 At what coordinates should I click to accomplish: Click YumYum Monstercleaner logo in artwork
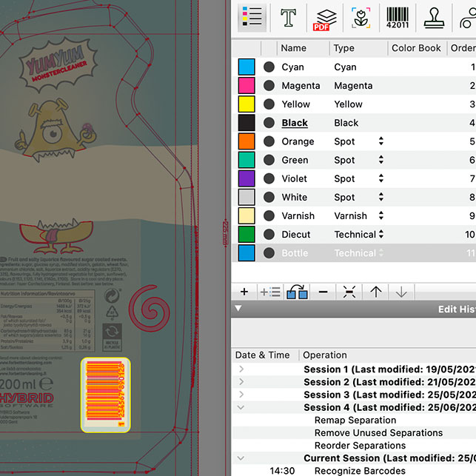pyautogui.click(x=58, y=65)
